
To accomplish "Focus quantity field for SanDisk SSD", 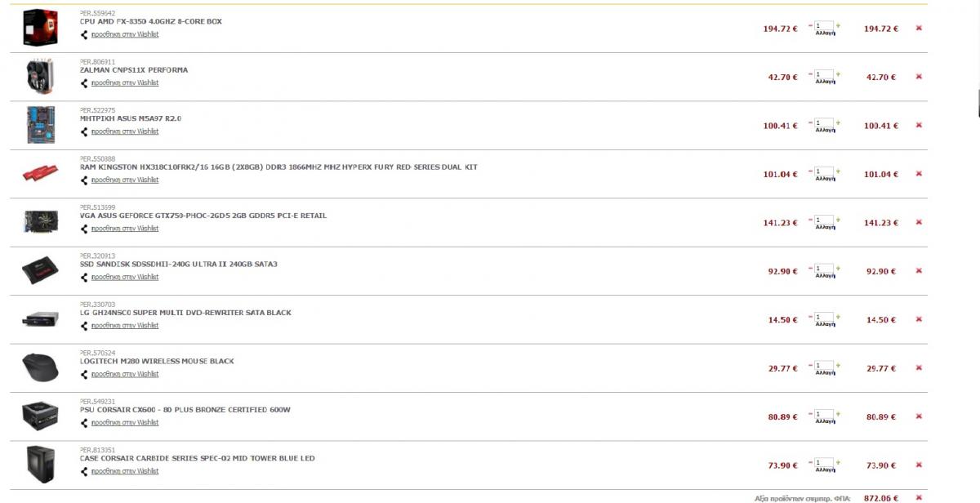I will pos(824,269).
